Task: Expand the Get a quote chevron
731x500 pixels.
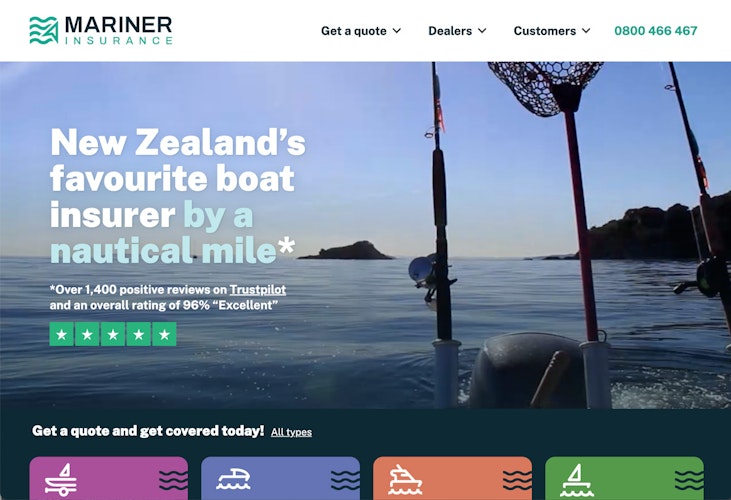Action: (397, 31)
